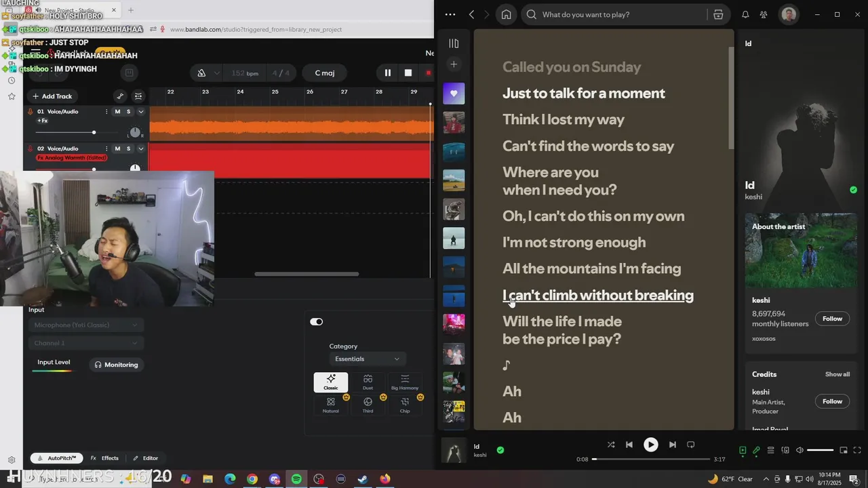
Task: Toggle the Monitoring headphone button
Action: pyautogui.click(x=116, y=365)
